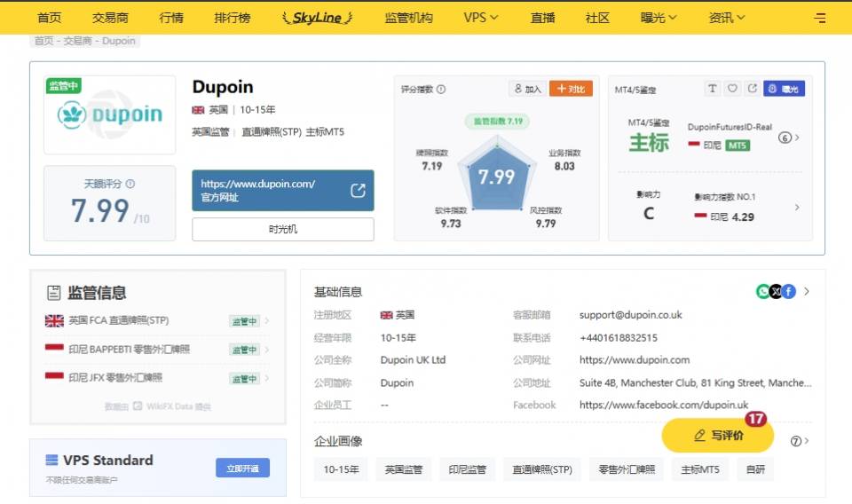Open the official website https://www.dupoin.com/ button
Image resolution: width=852 pixels, height=504 pixels.
pyautogui.click(x=282, y=190)
